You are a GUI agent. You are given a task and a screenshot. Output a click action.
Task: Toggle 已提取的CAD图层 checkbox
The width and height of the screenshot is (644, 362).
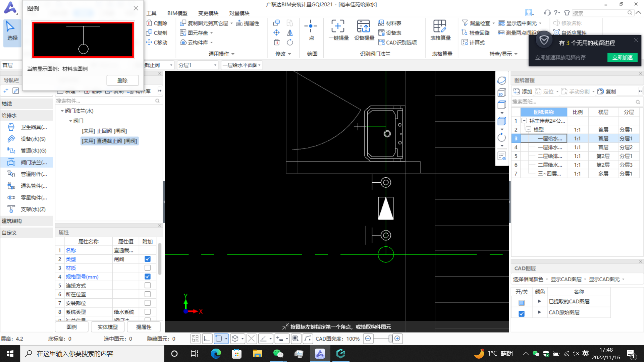[x=522, y=303]
